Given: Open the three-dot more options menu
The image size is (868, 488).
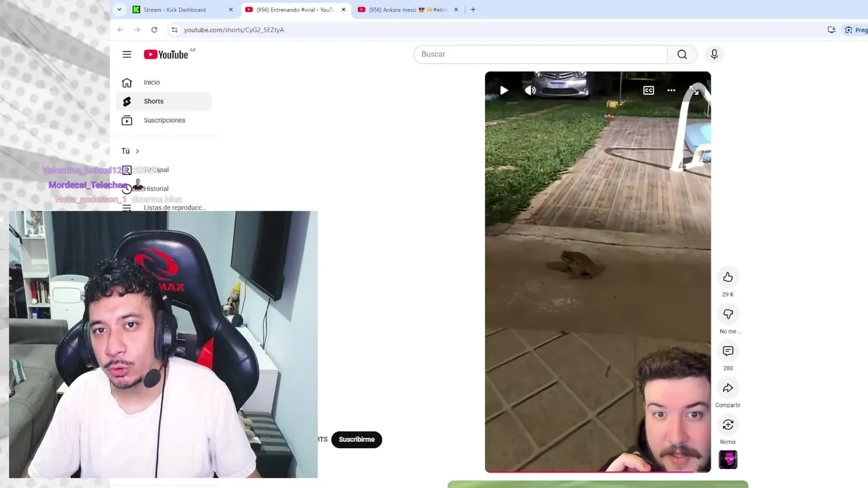Looking at the screenshot, I should coord(671,90).
